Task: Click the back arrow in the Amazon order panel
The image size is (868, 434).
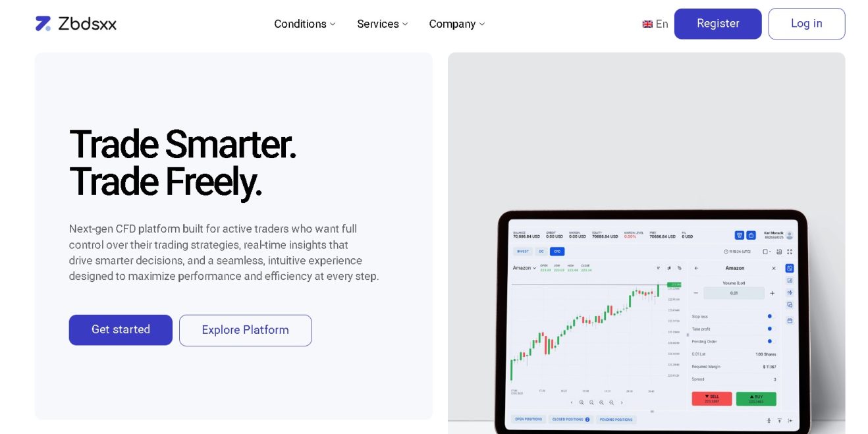Action: [x=697, y=268]
